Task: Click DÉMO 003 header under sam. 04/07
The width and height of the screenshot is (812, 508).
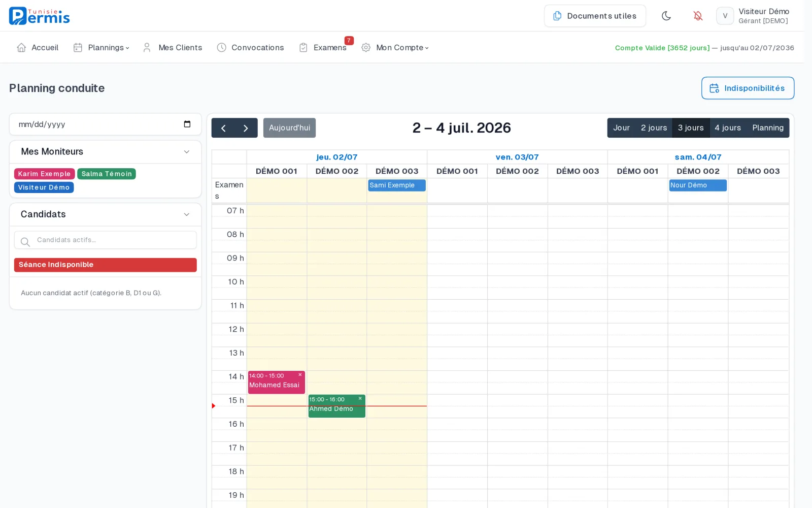Action: pyautogui.click(x=758, y=171)
